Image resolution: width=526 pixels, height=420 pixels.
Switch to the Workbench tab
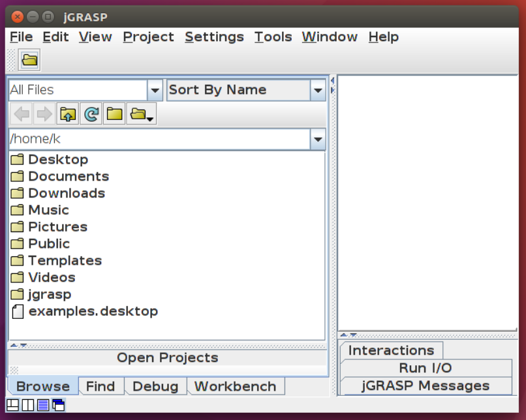235,386
